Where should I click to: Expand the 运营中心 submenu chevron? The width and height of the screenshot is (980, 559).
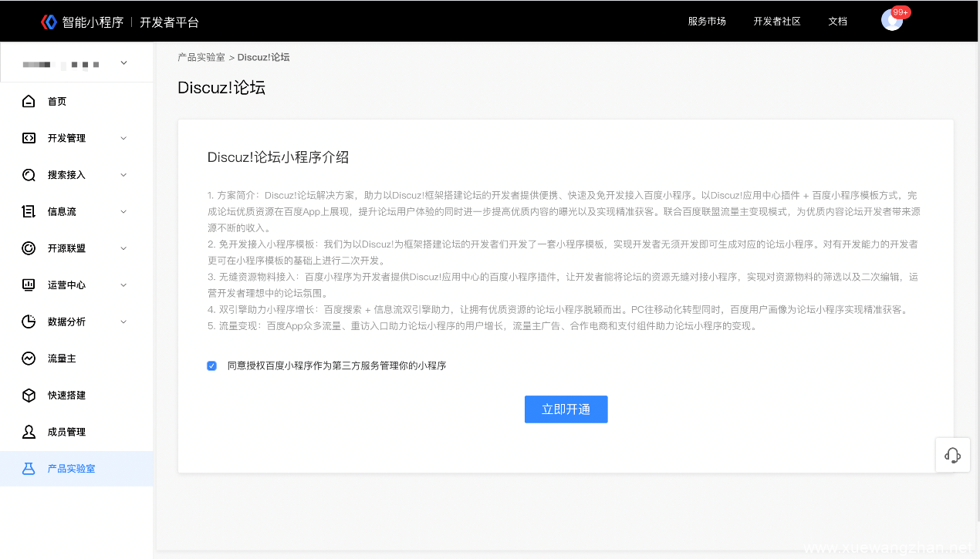(123, 285)
